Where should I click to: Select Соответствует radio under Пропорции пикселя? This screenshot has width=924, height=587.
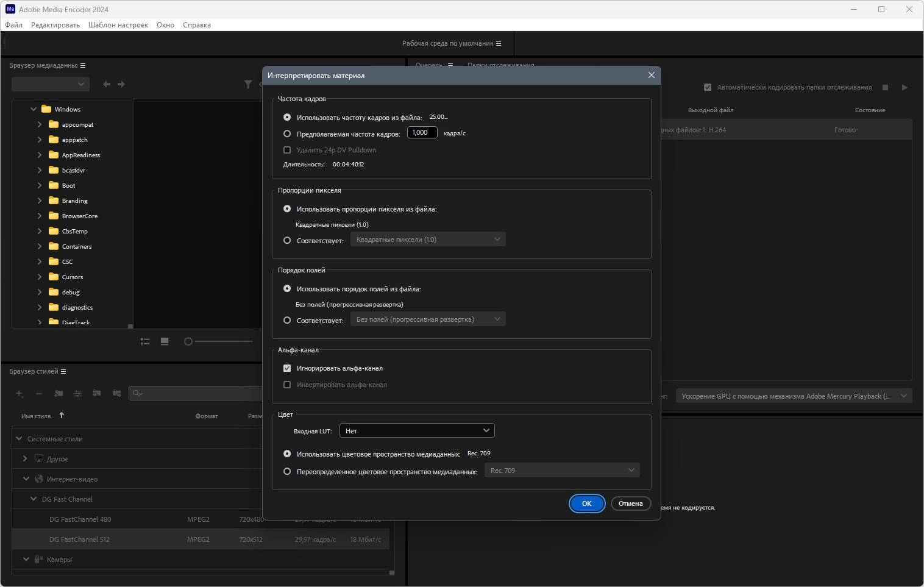(x=287, y=240)
